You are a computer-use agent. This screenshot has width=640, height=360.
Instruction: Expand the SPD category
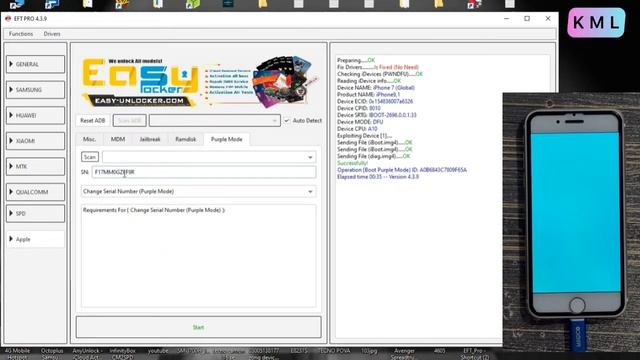point(36,213)
